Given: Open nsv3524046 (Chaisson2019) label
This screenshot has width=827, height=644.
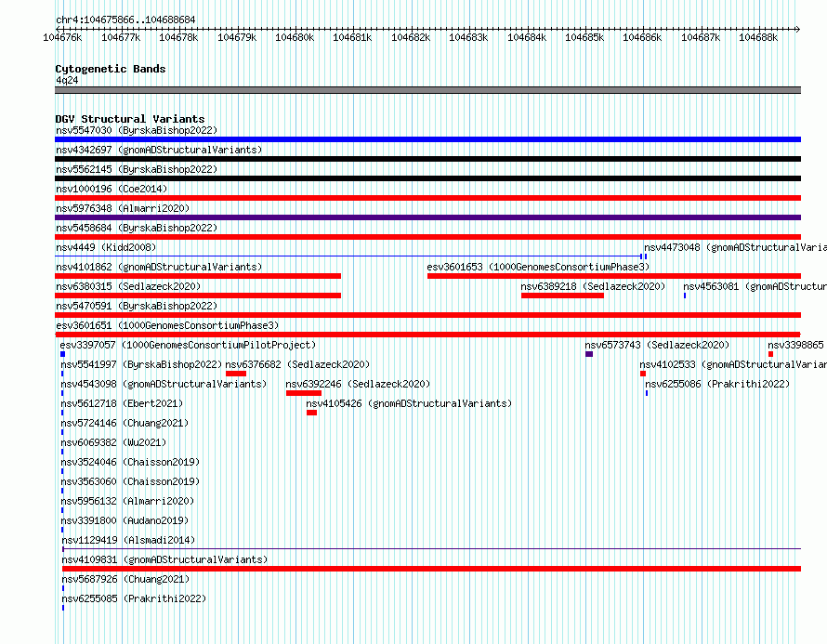Looking at the screenshot, I should point(130,462).
